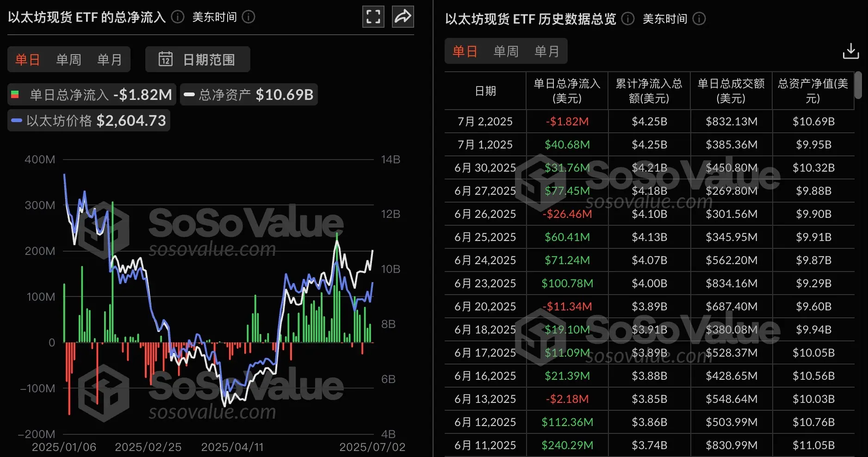Select the 单日 tab on the table
868x457 pixels.
click(464, 51)
